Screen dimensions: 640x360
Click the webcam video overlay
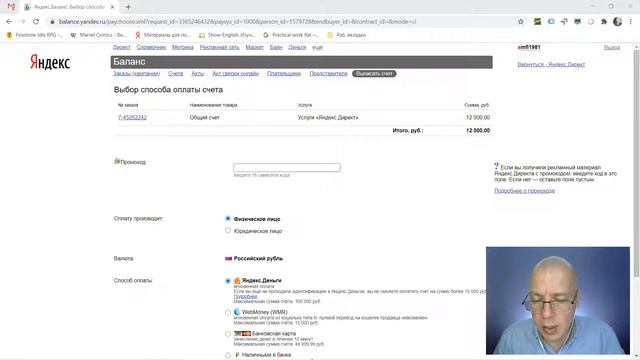click(558, 300)
